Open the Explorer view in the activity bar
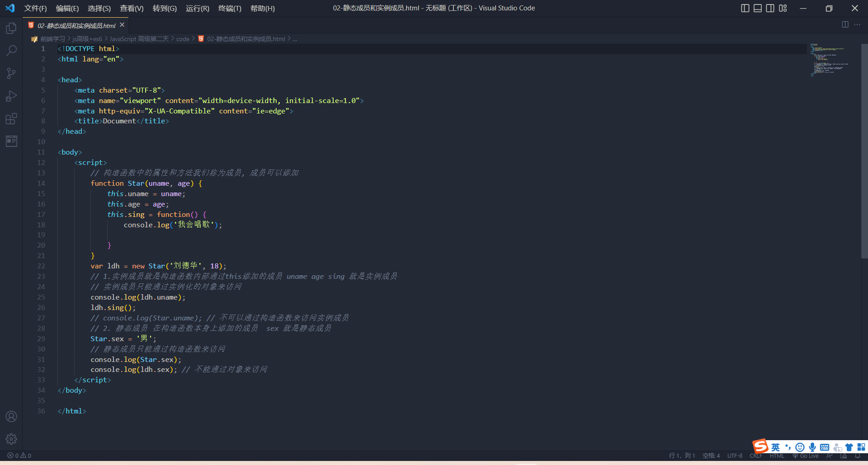Viewport: 868px width, 465px height. tap(11, 28)
